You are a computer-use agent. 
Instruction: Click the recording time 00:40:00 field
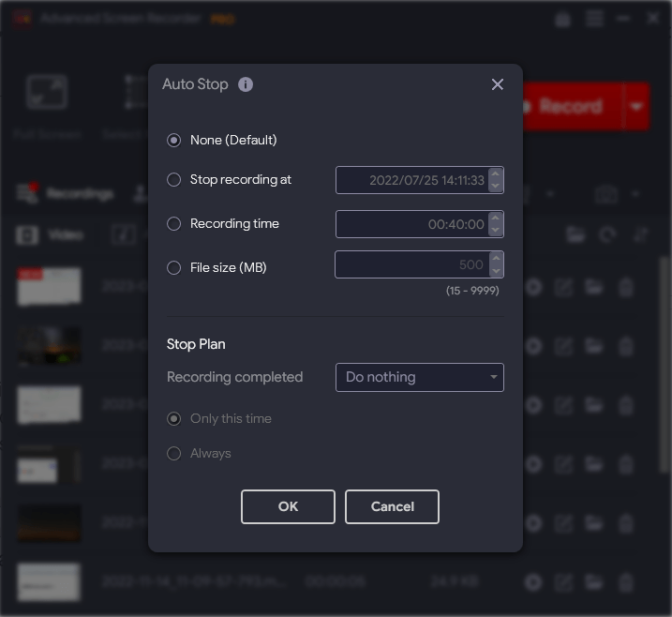coord(411,224)
